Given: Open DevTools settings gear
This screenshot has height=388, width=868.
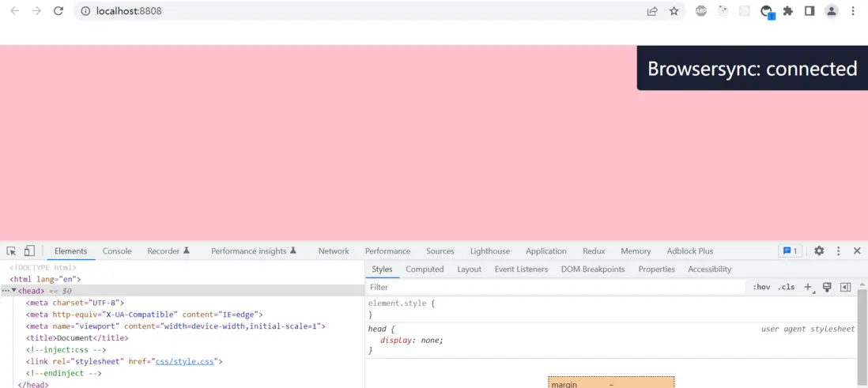Looking at the screenshot, I should [819, 251].
